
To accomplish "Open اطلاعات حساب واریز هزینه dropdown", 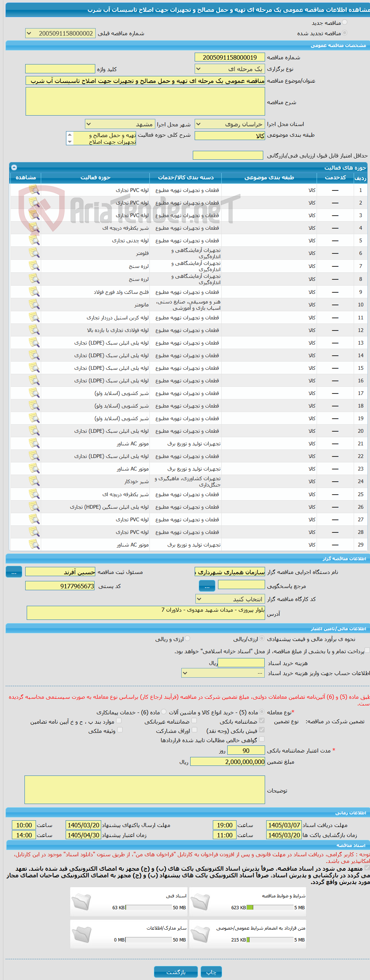I will (x=223, y=673).
